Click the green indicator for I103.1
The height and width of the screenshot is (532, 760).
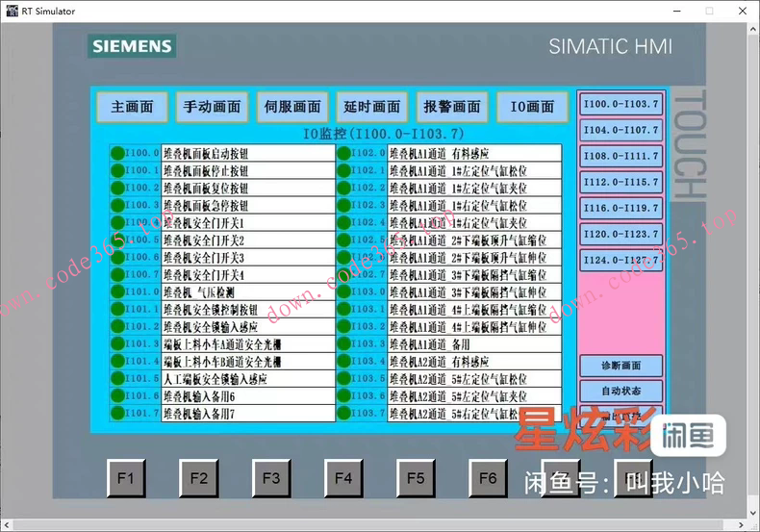[344, 309]
